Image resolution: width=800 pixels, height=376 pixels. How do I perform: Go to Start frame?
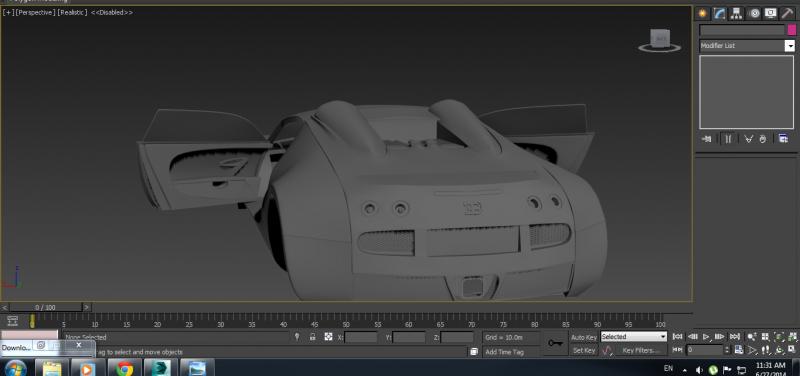678,337
